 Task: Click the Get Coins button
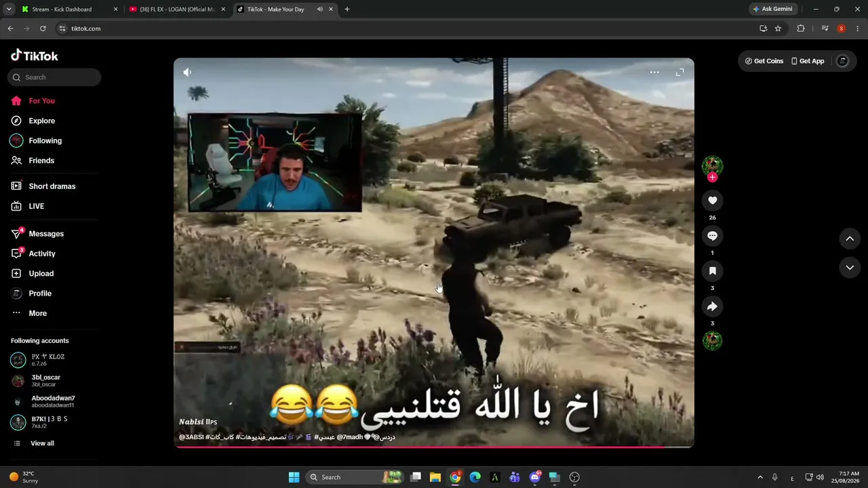tap(764, 61)
